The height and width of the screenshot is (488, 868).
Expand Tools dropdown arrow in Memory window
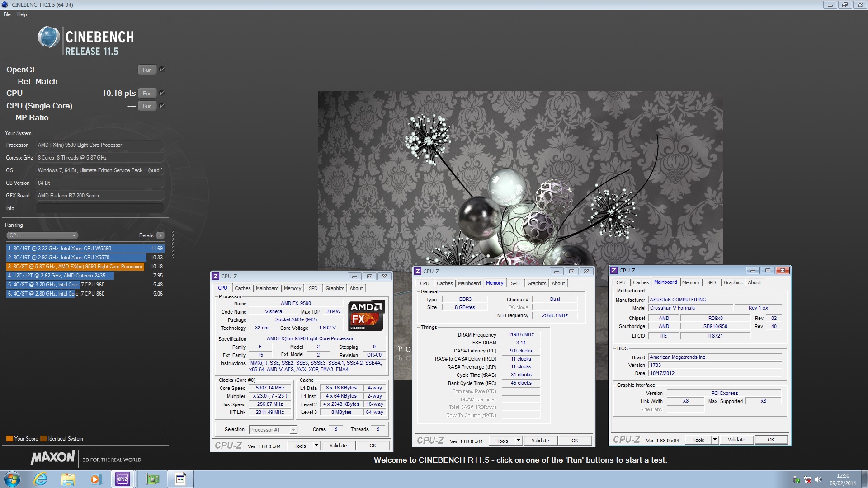point(519,441)
